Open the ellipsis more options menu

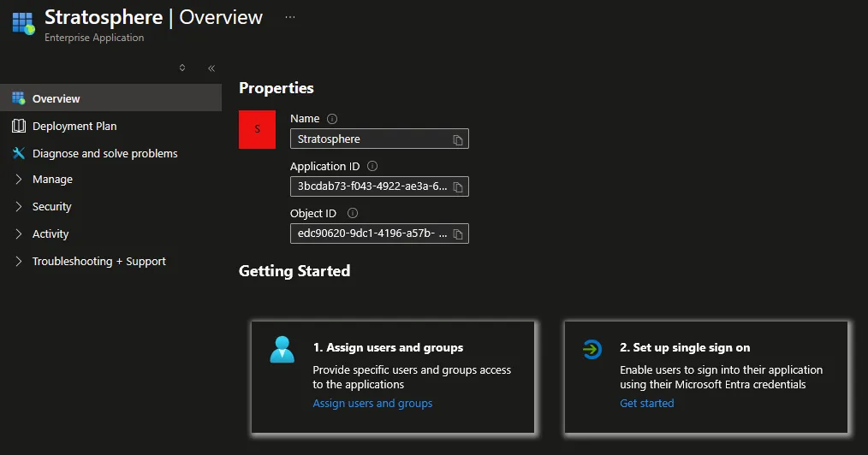[x=290, y=17]
